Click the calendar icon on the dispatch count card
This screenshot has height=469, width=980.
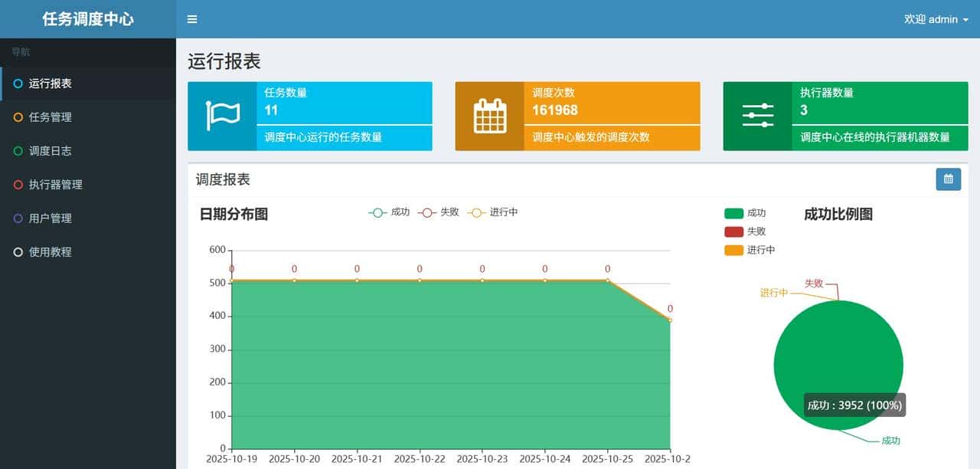click(x=488, y=116)
